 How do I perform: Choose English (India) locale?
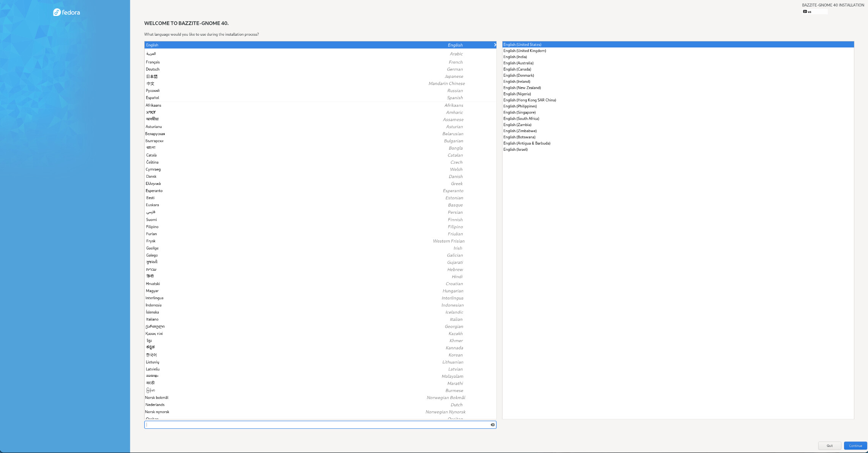coord(678,57)
